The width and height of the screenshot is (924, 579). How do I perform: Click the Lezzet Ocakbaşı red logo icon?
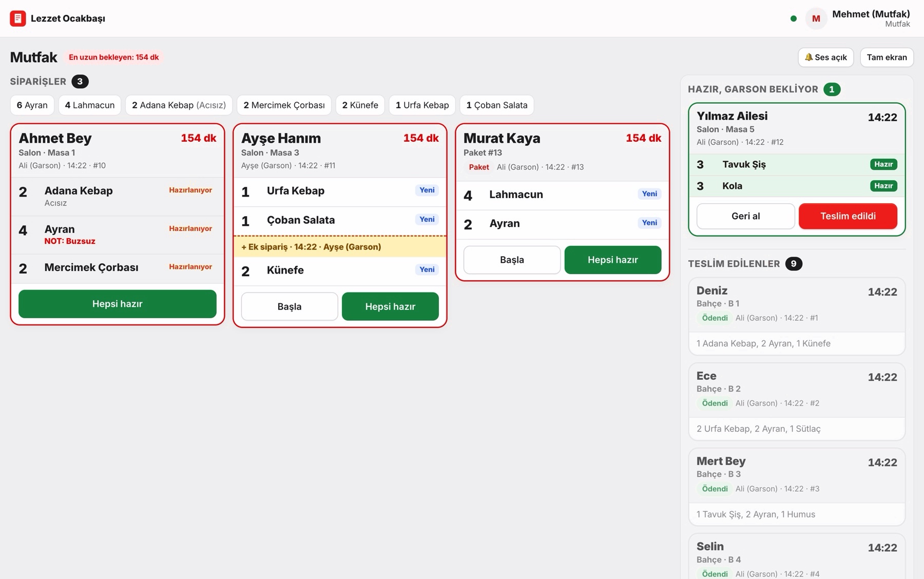(x=18, y=18)
